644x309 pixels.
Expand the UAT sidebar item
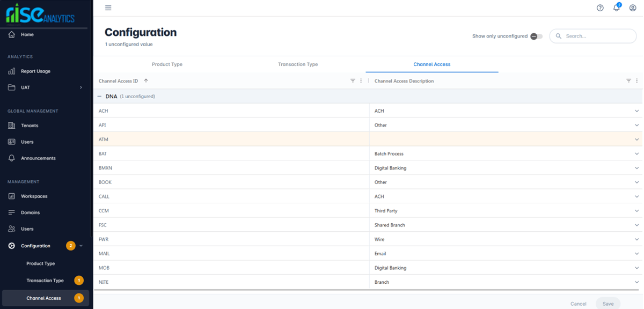click(81, 87)
